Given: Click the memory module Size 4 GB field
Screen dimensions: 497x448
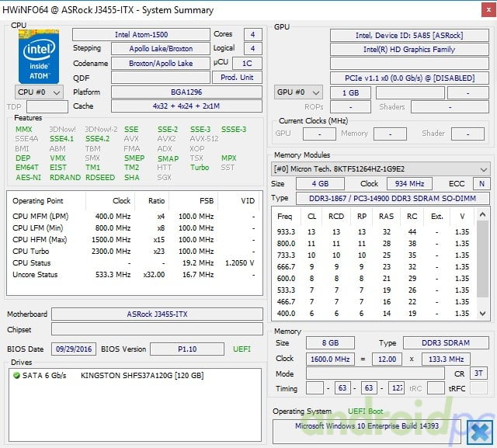Looking at the screenshot, I should coord(320,184).
